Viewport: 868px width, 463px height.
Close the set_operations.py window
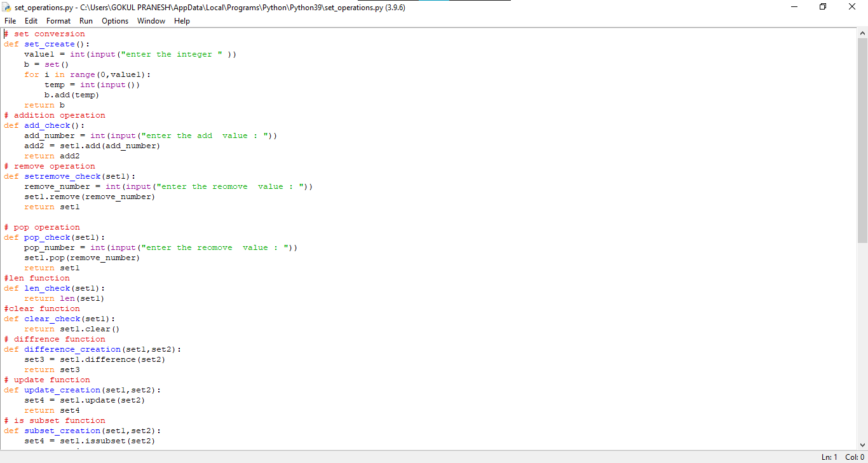853,7
